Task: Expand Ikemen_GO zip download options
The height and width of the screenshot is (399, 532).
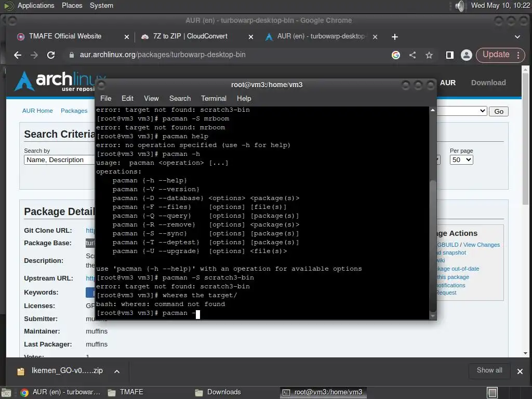Action: (x=117, y=371)
